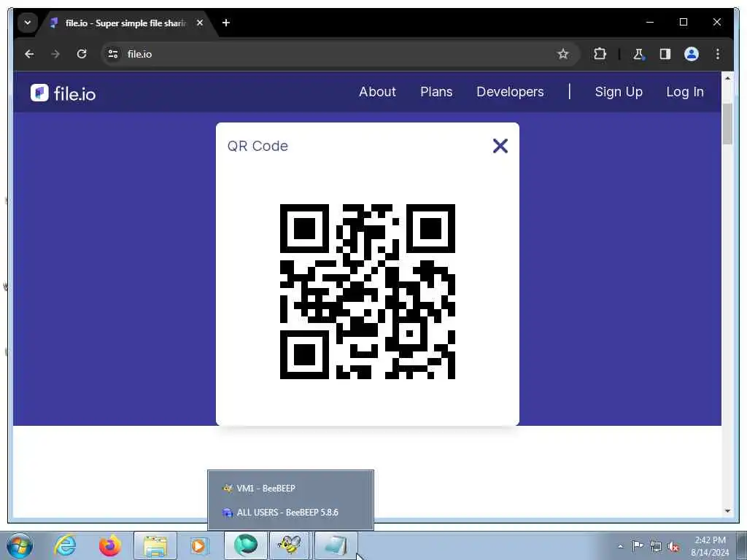Click the vertical scrollbar thumb
This screenshot has width=747, height=560.
[x=727, y=123]
